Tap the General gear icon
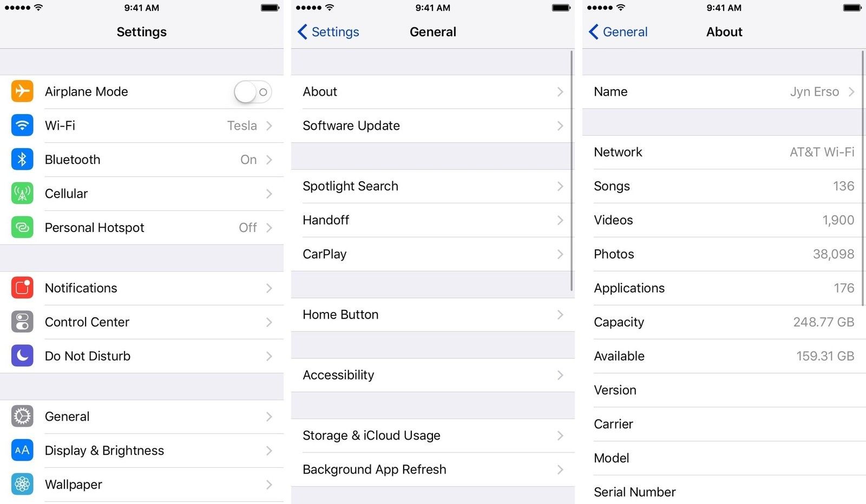This screenshot has width=866, height=504. pyautogui.click(x=22, y=416)
